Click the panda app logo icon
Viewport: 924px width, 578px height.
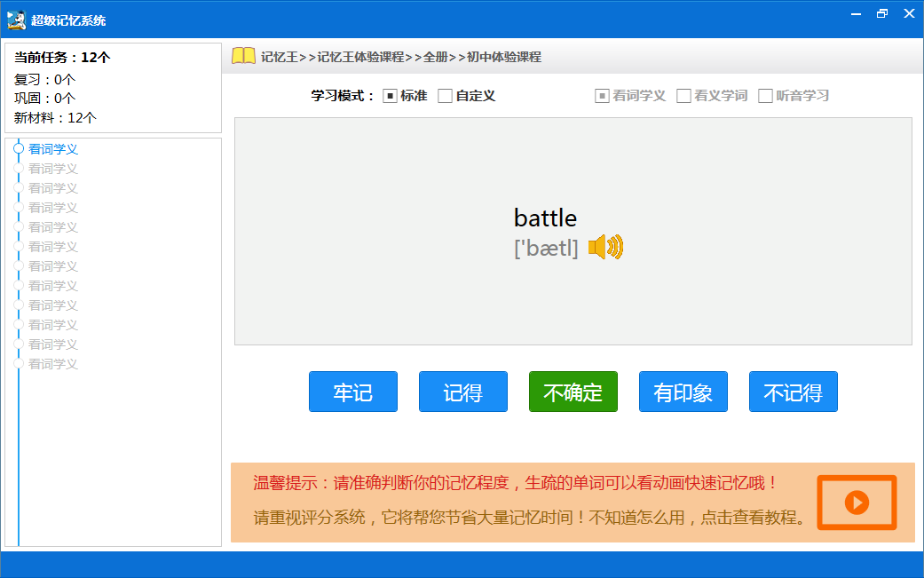pyautogui.click(x=16, y=19)
